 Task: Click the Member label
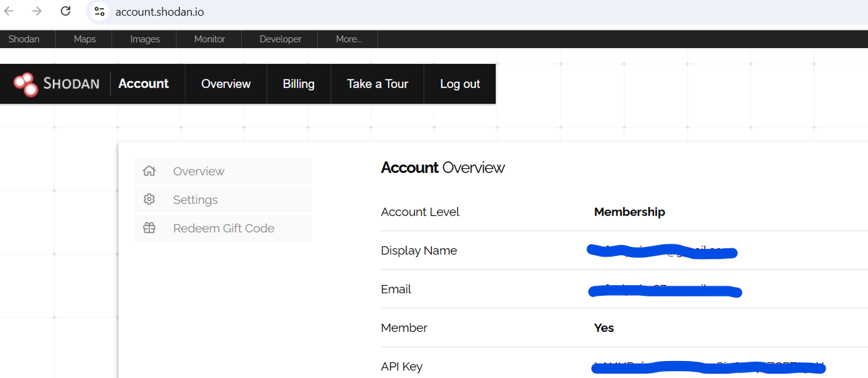[x=404, y=328]
